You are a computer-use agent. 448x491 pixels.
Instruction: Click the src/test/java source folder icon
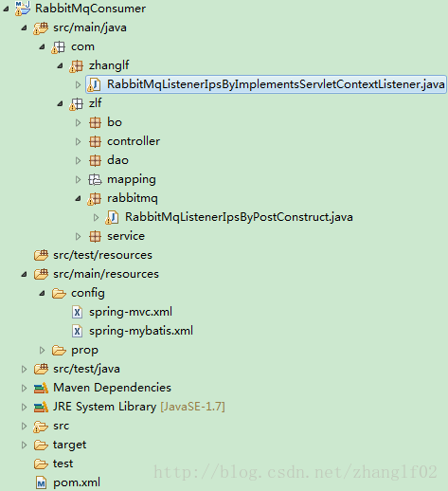41,369
